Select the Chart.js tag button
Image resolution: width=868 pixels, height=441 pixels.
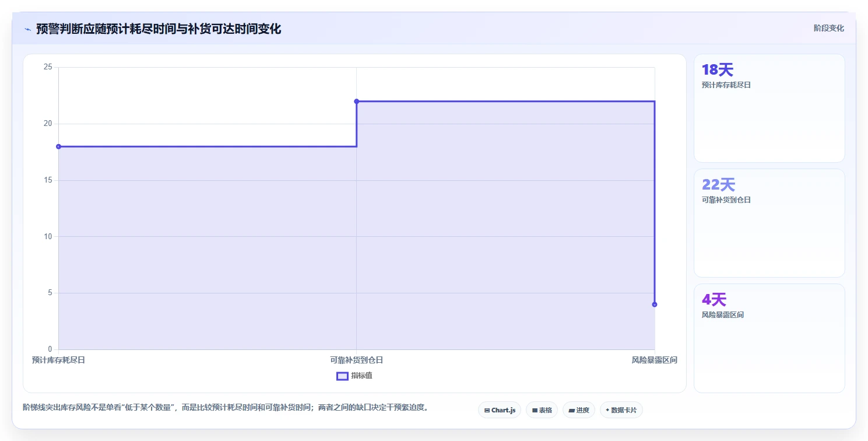click(x=500, y=410)
